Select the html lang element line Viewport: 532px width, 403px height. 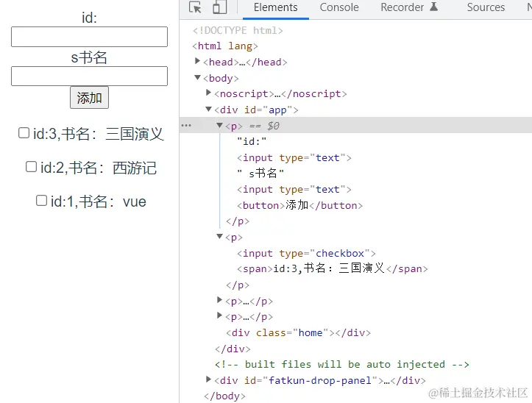tap(225, 46)
